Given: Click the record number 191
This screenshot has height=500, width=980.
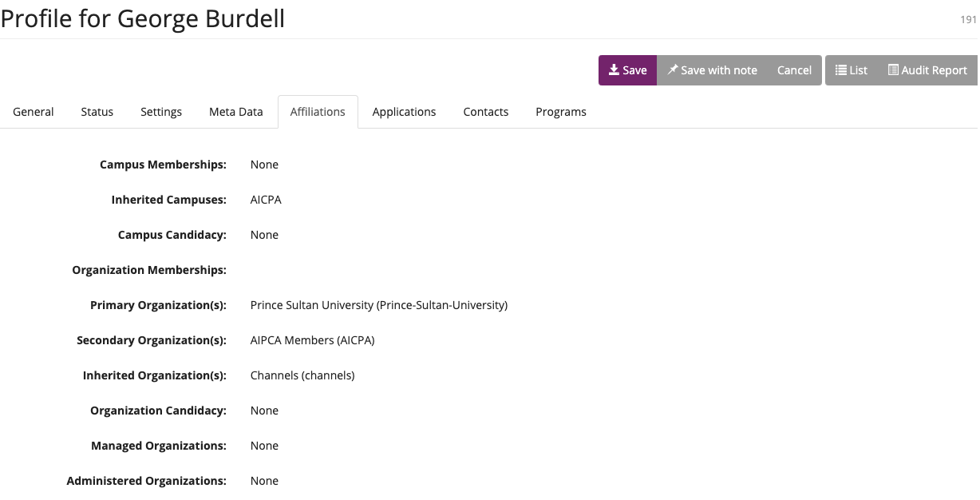Looking at the screenshot, I should tap(968, 20).
